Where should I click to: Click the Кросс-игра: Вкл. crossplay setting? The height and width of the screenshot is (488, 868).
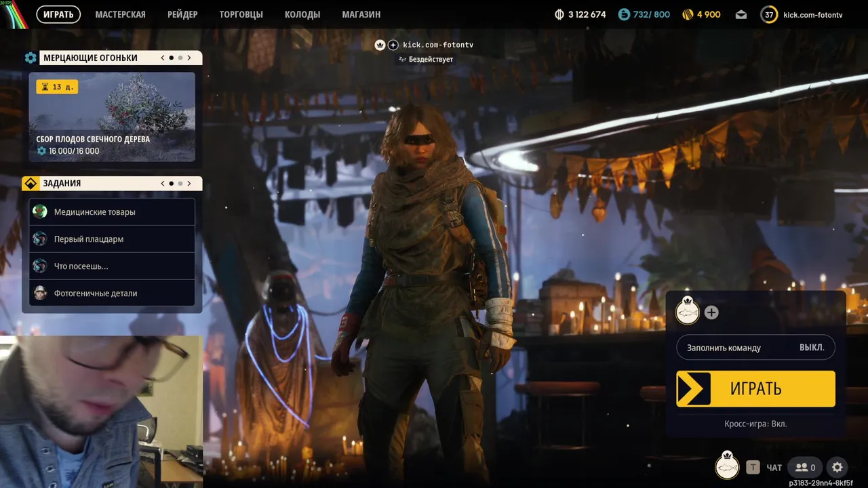pos(755,424)
